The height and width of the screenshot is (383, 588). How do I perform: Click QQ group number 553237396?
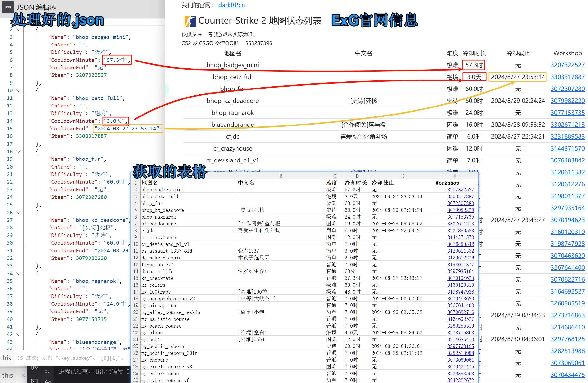coord(258,43)
